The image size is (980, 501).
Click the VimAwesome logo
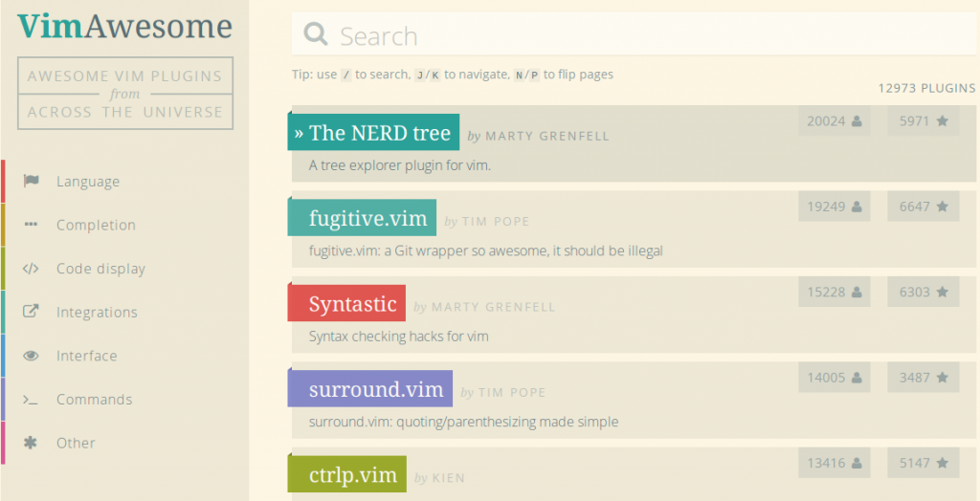(125, 26)
